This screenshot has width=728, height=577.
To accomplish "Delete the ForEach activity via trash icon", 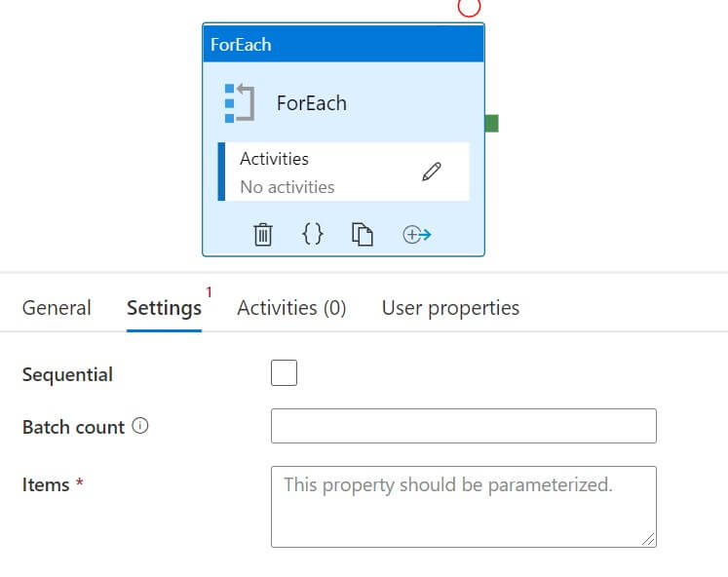I will coord(263,235).
